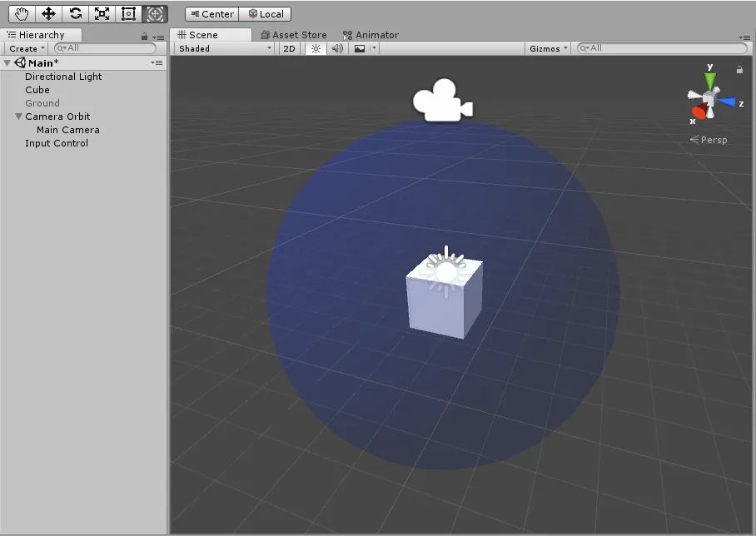Select the combined Transform tool
756x536 pixels.
point(155,14)
